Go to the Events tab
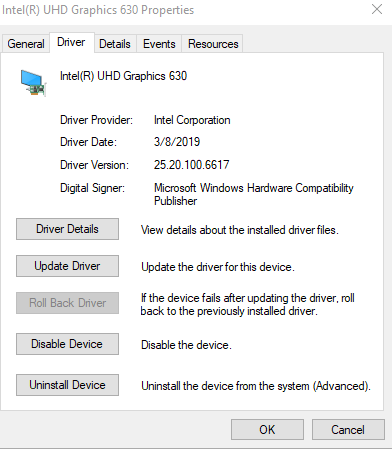The width and height of the screenshot is (392, 449). [x=159, y=44]
